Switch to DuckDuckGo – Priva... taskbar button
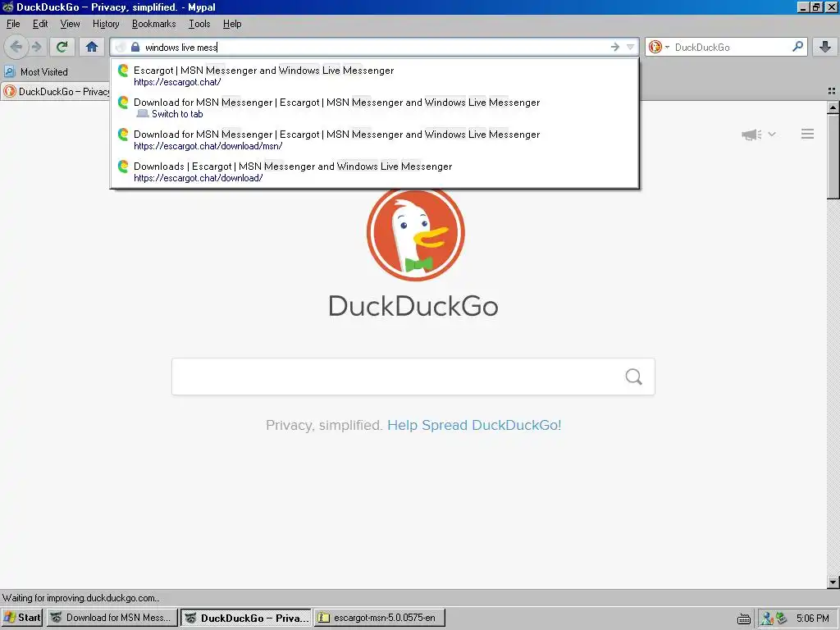The height and width of the screenshot is (630, 840). pos(246,618)
